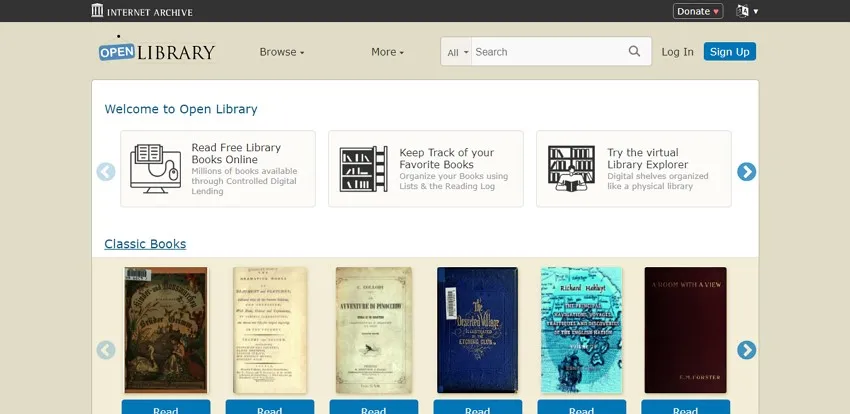
Task: Open the Brüder Grimm fairy tales cover
Action: coord(165,329)
